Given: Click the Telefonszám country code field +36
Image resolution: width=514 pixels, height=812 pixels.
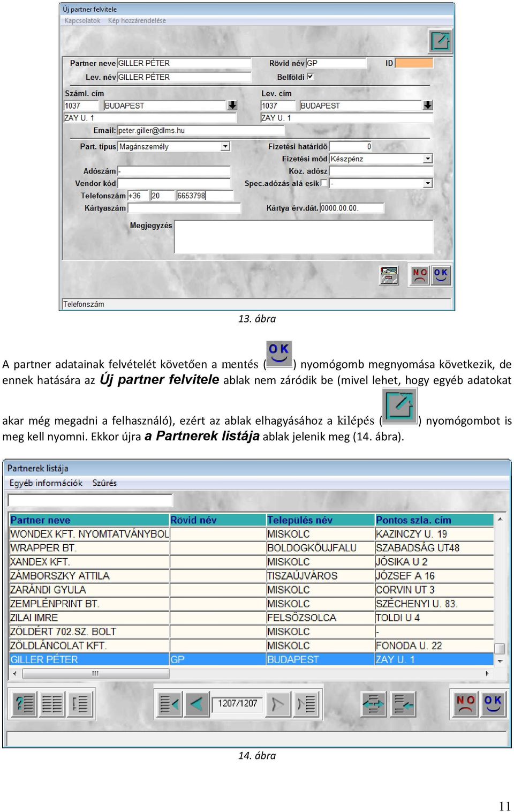Looking at the screenshot, I should tap(138, 196).
